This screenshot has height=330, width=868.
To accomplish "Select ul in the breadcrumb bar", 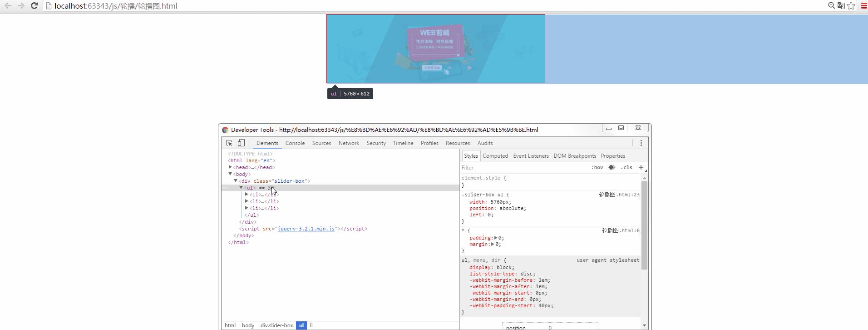I will click(x=301, y=325).
